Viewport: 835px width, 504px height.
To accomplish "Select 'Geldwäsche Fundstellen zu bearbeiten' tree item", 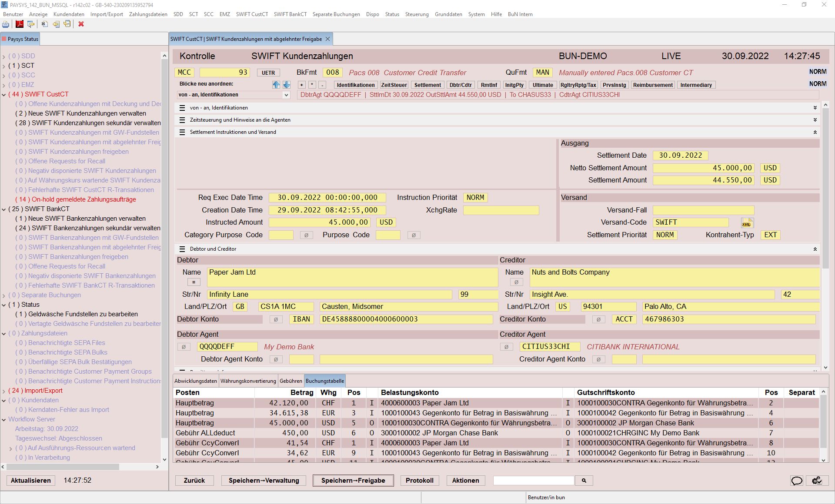I will point(77,314).
